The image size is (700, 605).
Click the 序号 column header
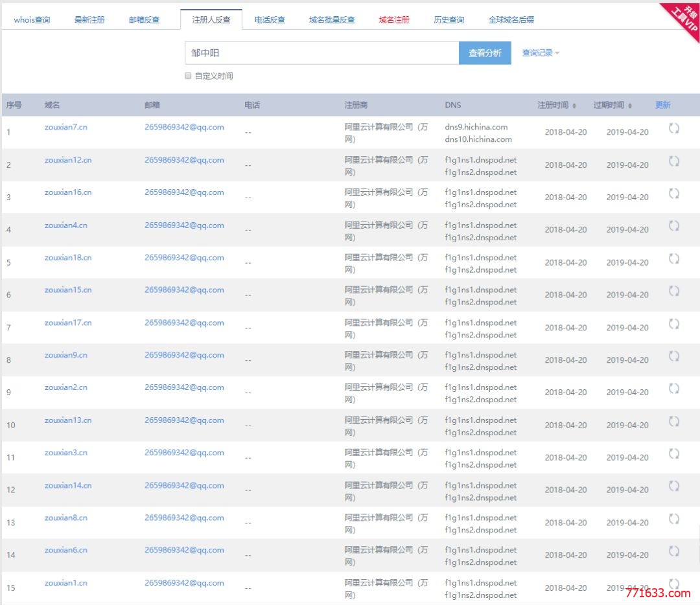[x=14, y=105]
